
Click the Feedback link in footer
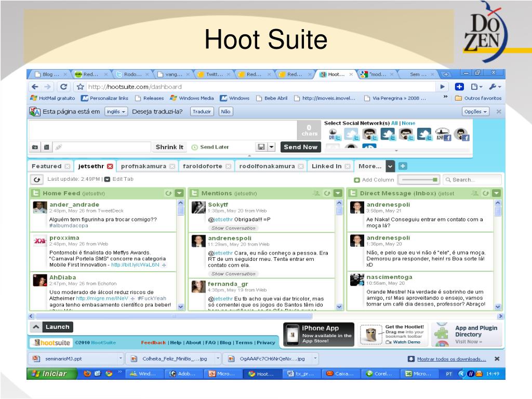(x=153, y=343)
